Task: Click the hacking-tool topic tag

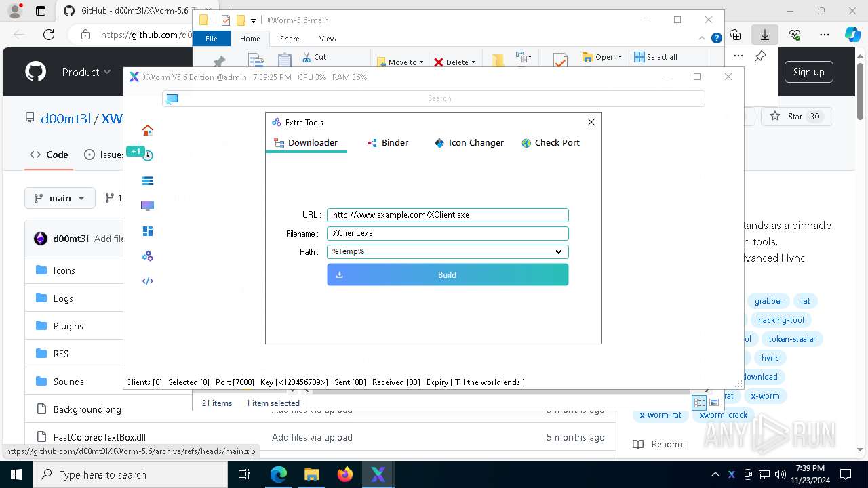Action: (781, 320)
